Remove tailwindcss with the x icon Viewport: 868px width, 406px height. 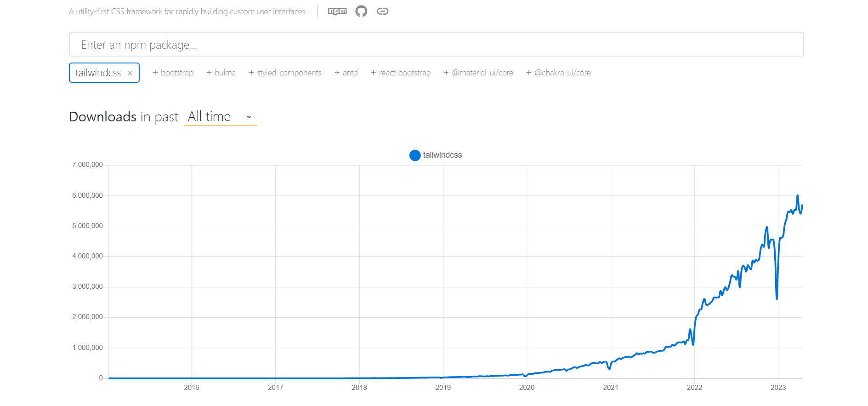130,73
